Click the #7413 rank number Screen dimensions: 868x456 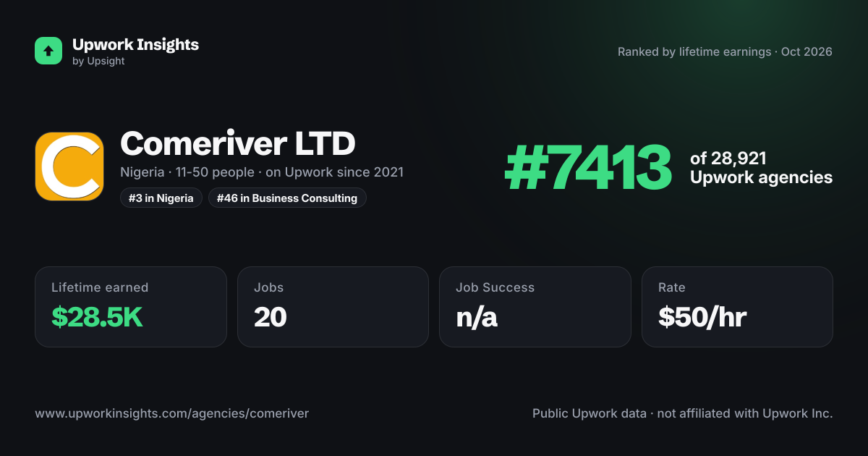pos(588,168)
